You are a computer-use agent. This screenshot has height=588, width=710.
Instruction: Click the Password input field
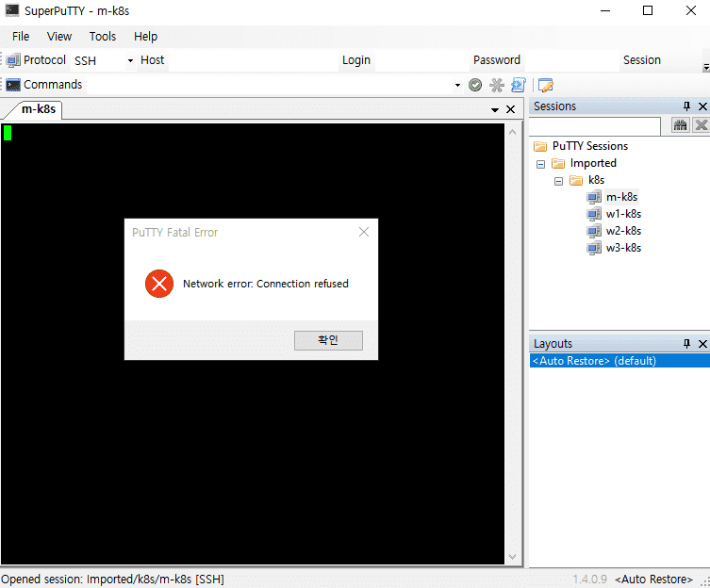tap(571, 60)
